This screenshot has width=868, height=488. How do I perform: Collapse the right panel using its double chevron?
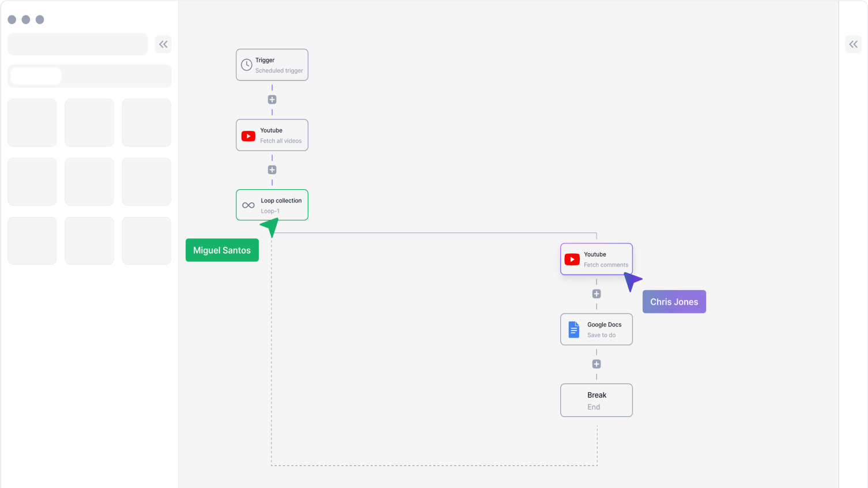click(853, 44)
